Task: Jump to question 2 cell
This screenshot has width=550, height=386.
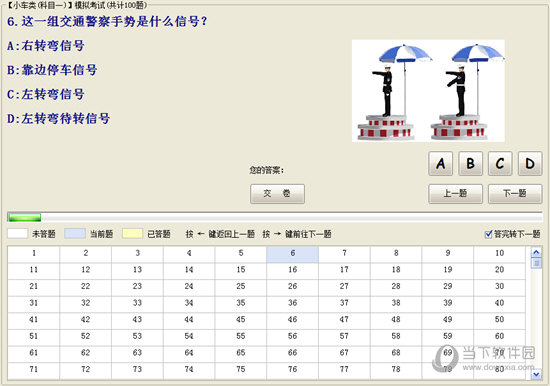Action: pyautogui.click(x=86, y=254)
